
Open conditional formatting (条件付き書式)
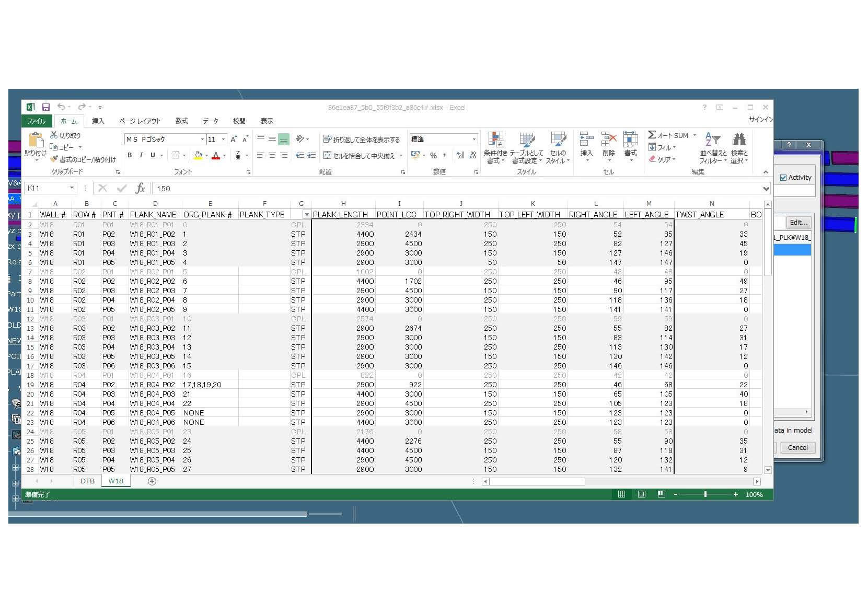[x=495, y=148]
